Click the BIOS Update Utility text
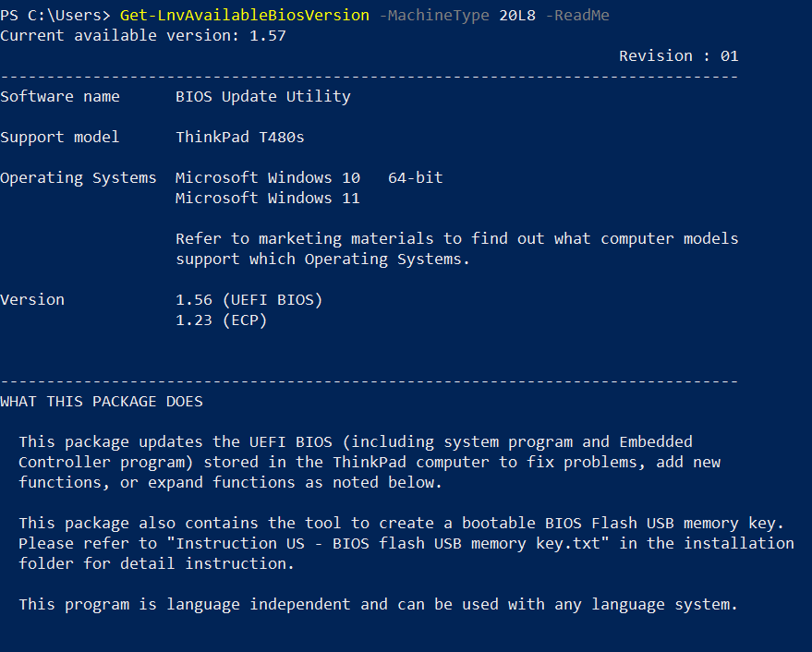Image resolution: width=812 pixels, height=652 pixels. [x=263, y=96]
